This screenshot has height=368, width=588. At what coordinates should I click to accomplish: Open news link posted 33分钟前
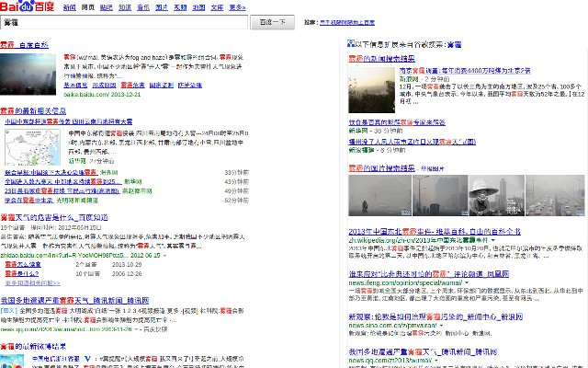(x=51, y=172)
